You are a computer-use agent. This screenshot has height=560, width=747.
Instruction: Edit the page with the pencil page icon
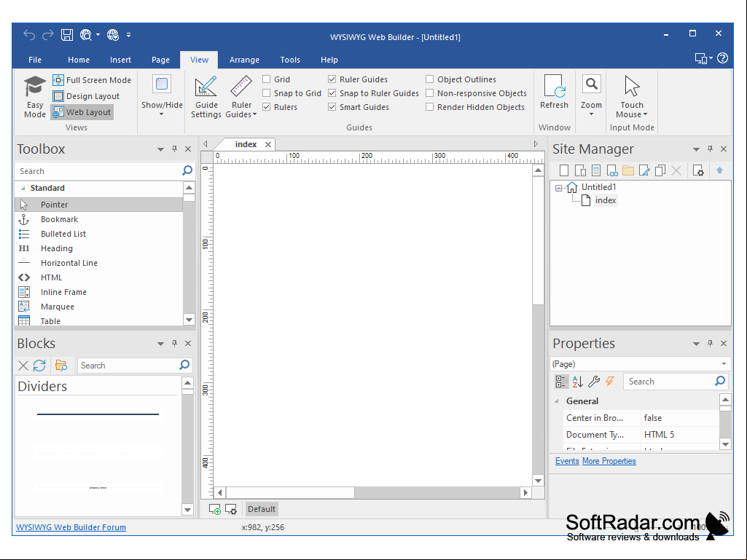coord(644,170)
